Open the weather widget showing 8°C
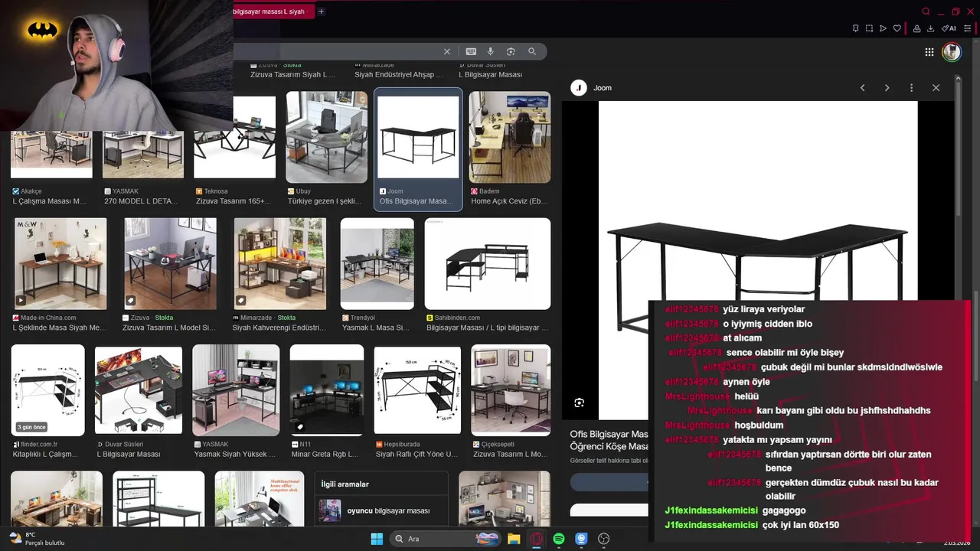980x551 pixels. [x=36, y=539]
